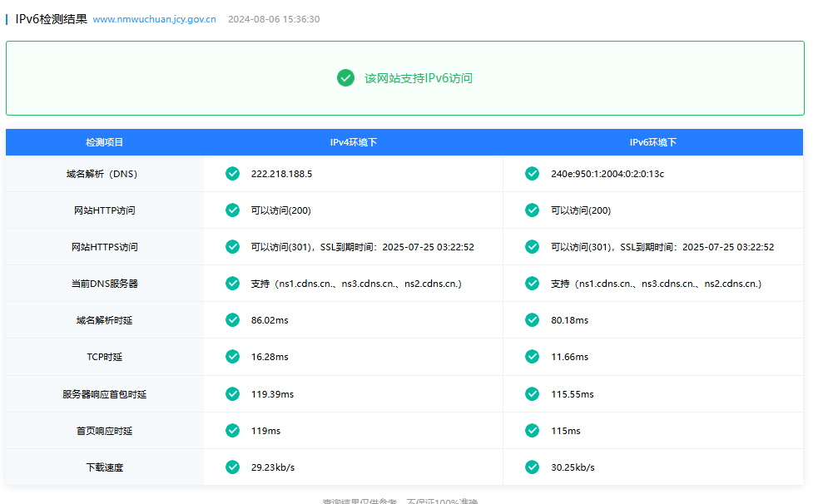Click the IPv6检测结果 page title
Viewport: 828px width, 504px height.
point(51,18)
